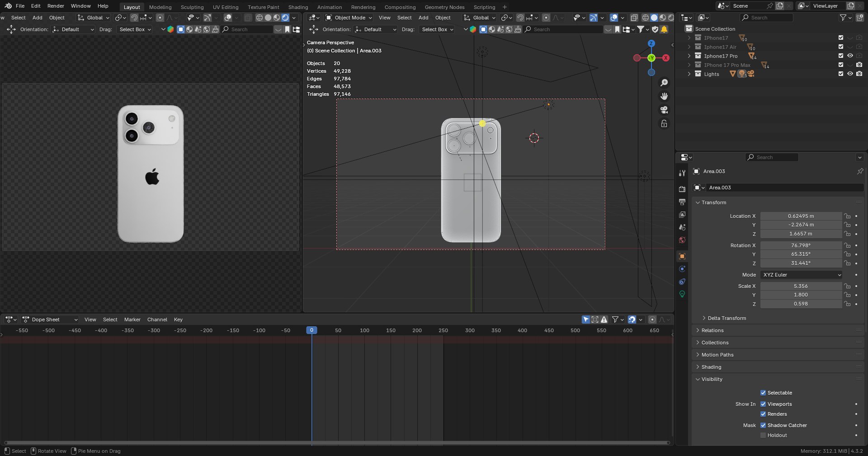Open the Channel menu in Dope Sheet
The image size is (868, 456).
point(157,320)
